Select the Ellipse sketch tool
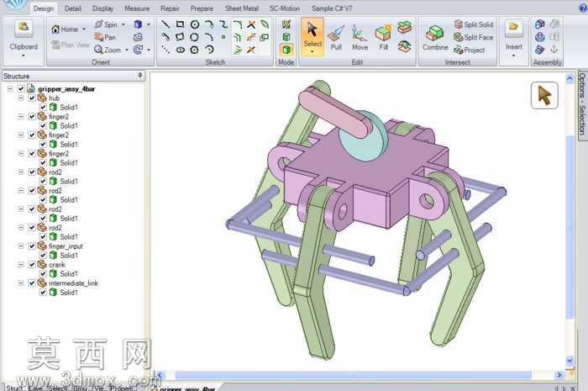Screen dimensions: 588x391 pos(181,50)
